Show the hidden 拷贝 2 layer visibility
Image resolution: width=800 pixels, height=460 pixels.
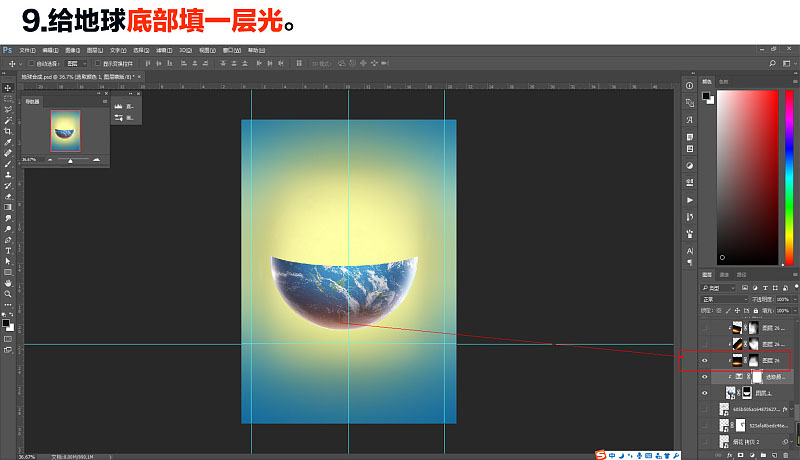click(x=705, y=442)
